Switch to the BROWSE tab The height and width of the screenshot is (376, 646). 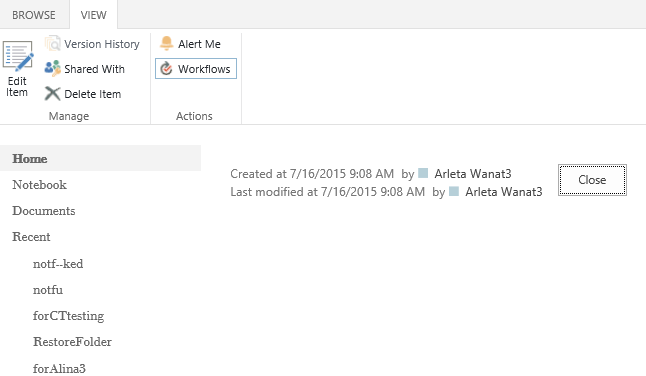[x=34, y=15]
